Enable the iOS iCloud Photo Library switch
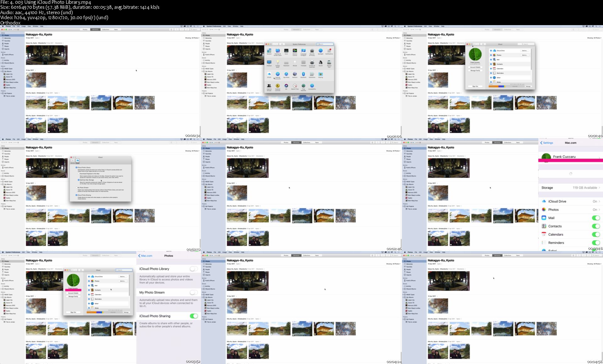Image resolution: width=603 pixels, height=364 pixels. coord(194,269)
